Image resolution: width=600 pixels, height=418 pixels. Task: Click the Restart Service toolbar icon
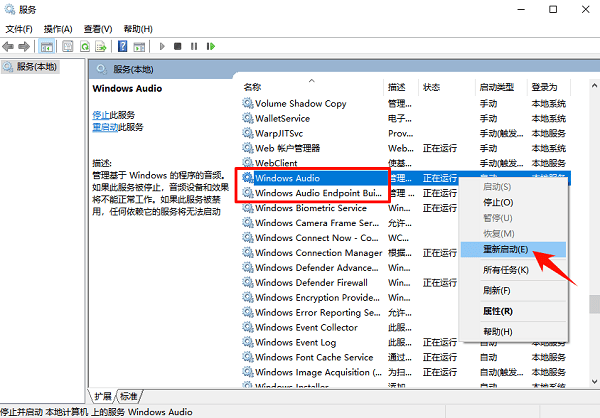pos(211,46)
